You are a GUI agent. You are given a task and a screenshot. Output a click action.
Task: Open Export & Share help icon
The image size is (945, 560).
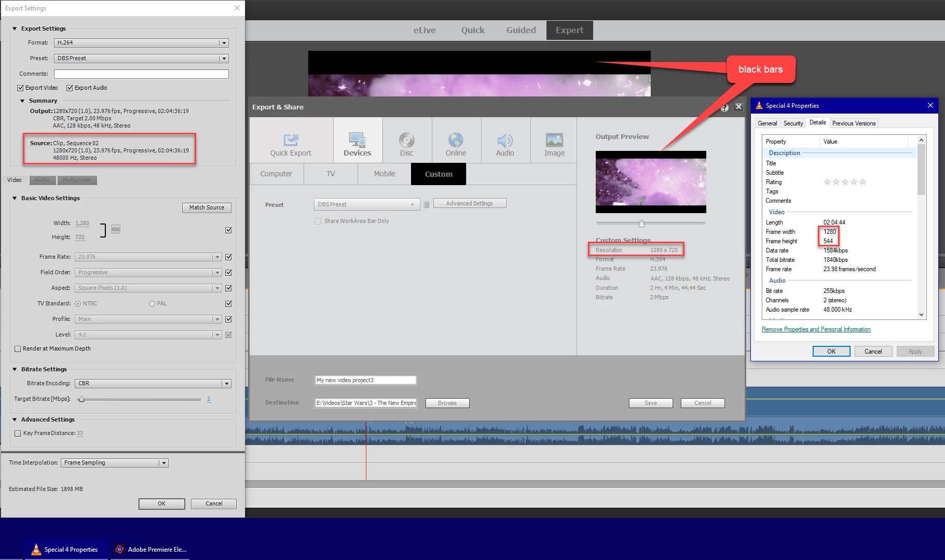click(724, 107)
